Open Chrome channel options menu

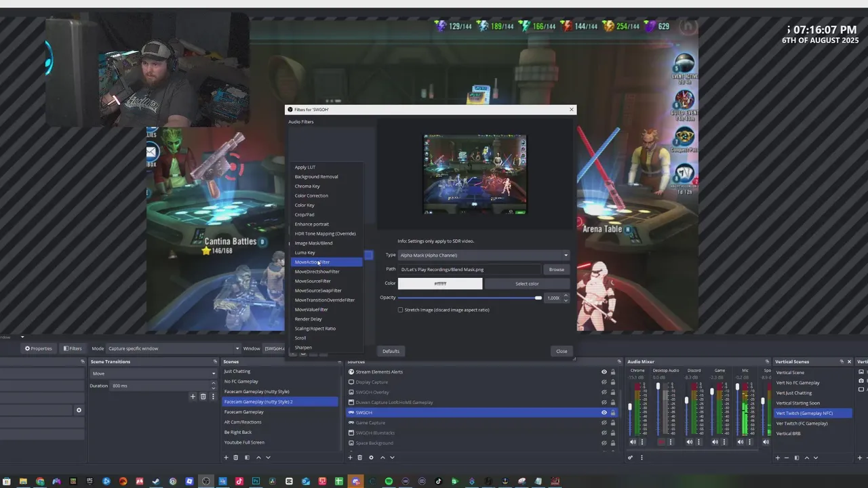pos(643,442)
